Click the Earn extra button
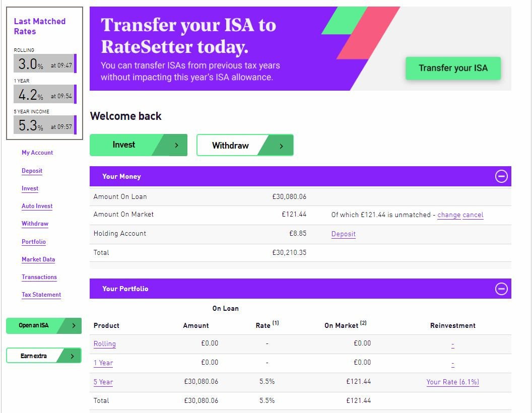This screenshot has width=532, height=413. (44, 356)
